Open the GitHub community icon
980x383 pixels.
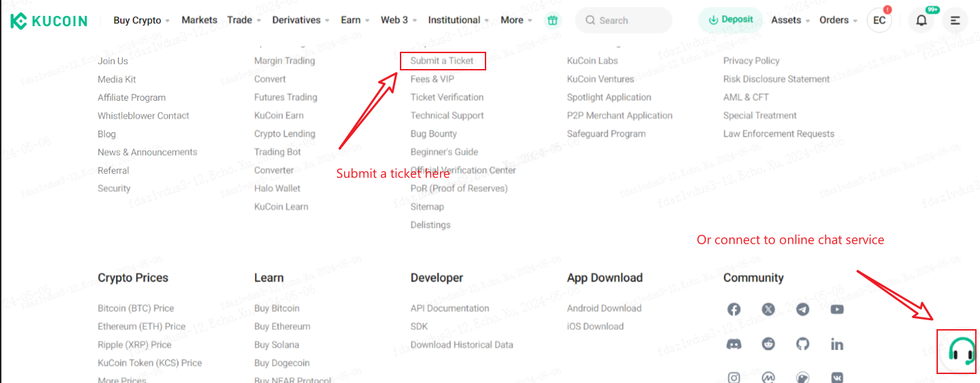tap(803, 344)
